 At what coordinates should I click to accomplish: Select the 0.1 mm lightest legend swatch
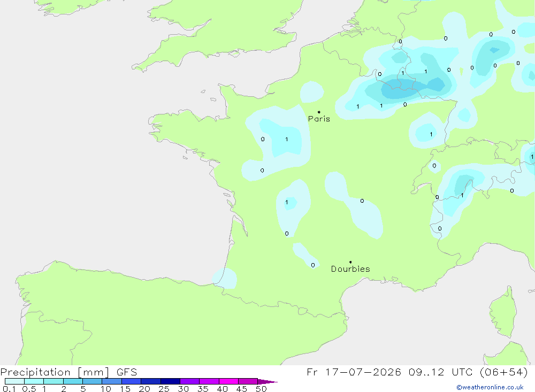[x=14, y=381]
